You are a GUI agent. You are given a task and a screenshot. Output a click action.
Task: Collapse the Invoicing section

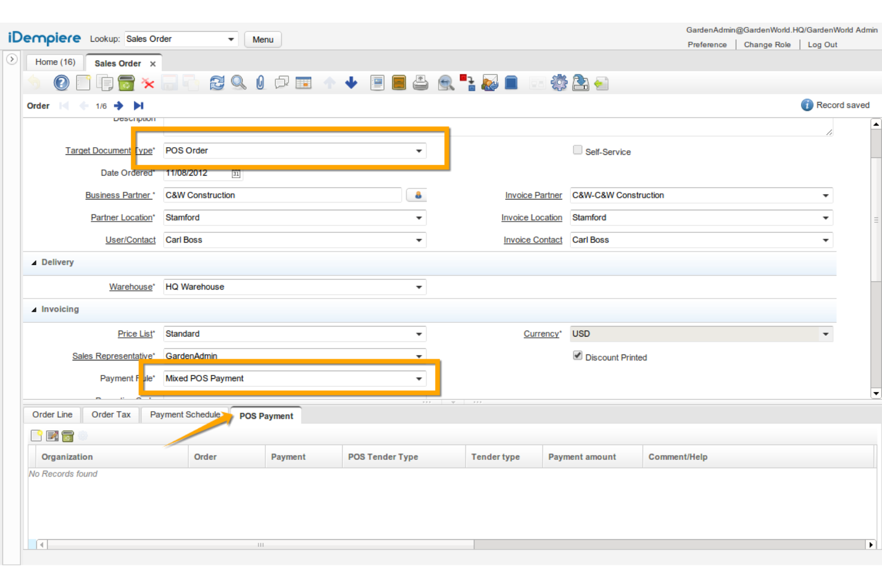pos(34,310)
